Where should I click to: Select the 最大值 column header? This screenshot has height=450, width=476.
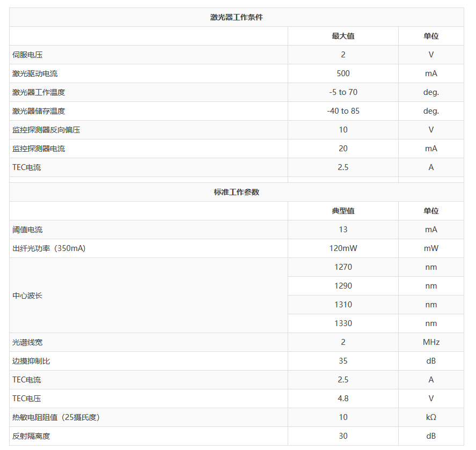343,36
